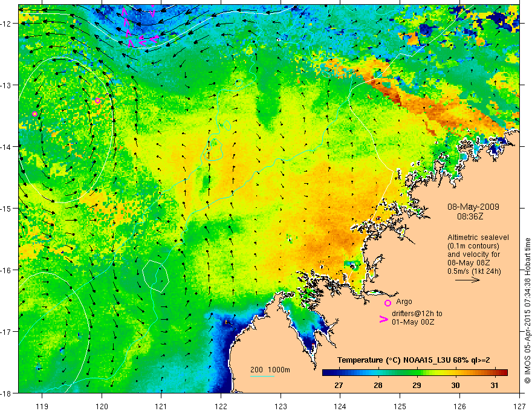This screenshot has height=411, width=532.
Task: Click the latitude axis label -16
Action: pos(6,270)
